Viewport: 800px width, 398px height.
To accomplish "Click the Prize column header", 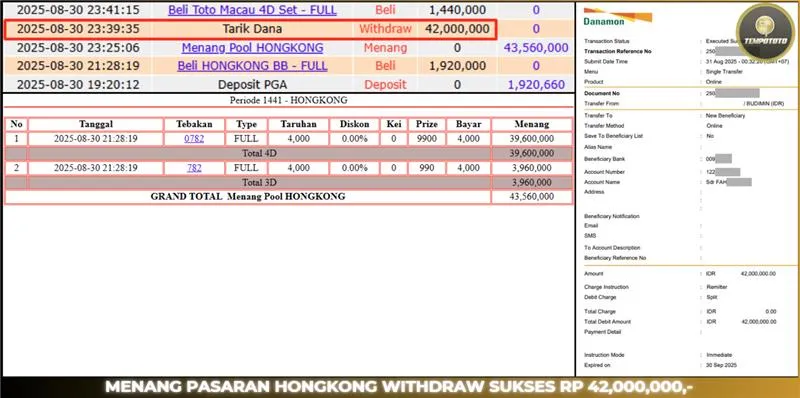I will tap(427, 124).
